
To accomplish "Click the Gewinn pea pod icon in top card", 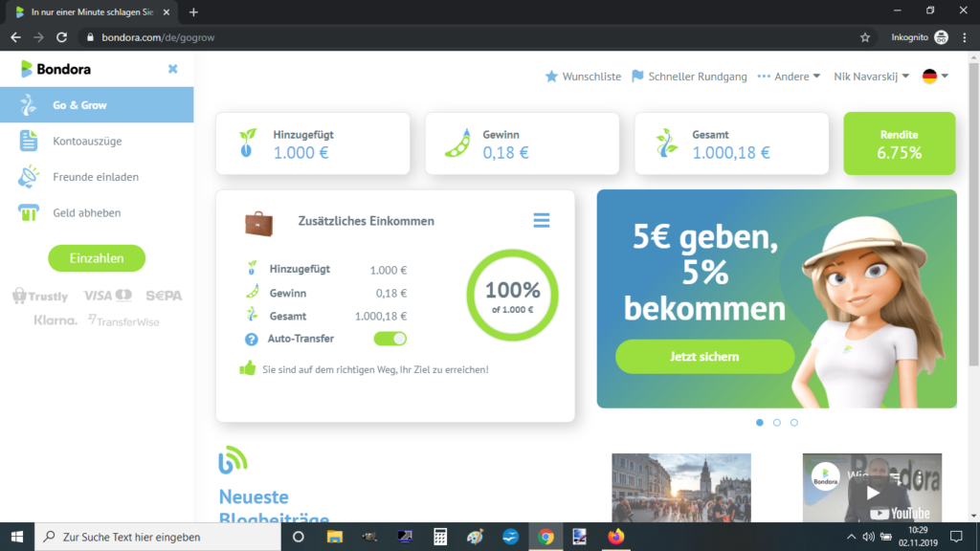I will 457,143.
